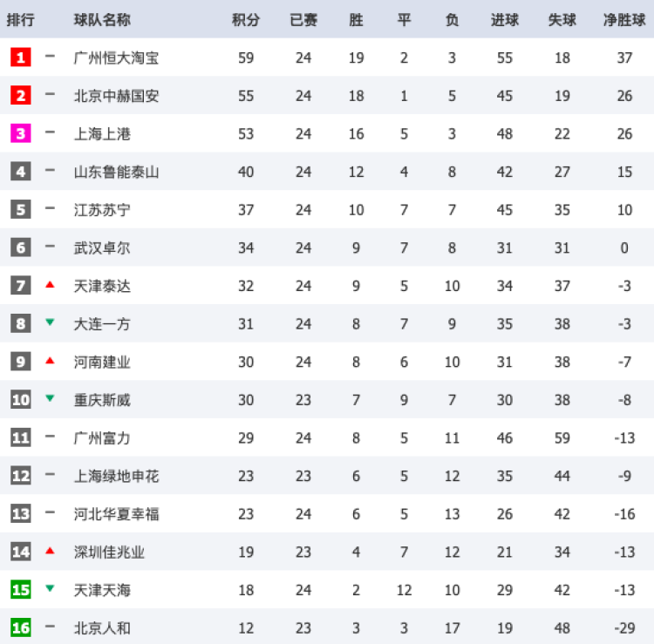This screenshot has width=654, height=644.
Task: Click the 净胜球 column header
Action: click(x=624, y=19)
